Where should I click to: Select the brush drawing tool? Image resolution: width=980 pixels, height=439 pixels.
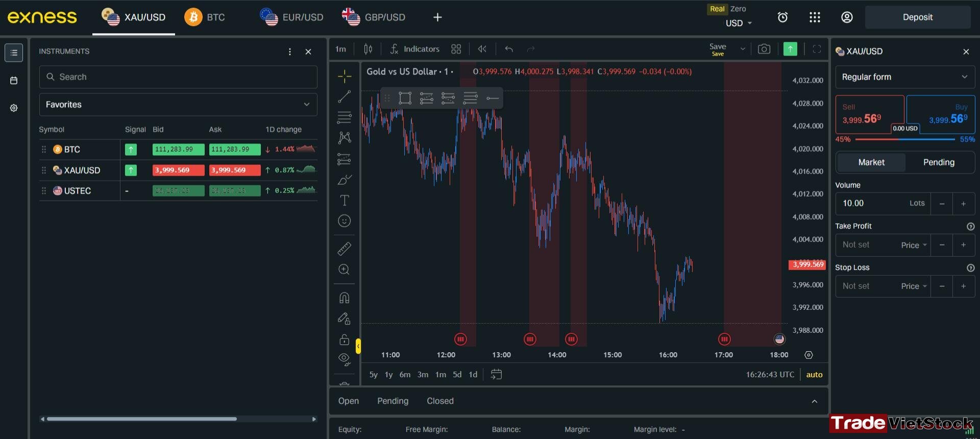pos(345,180)
